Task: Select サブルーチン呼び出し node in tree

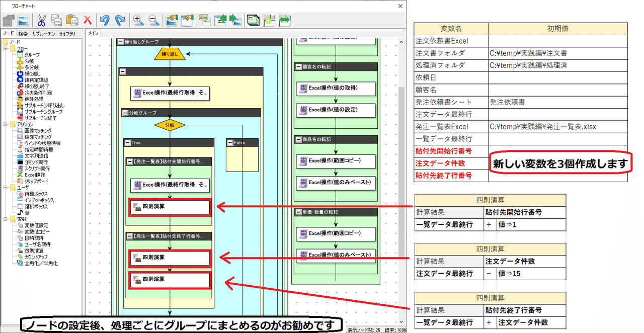Action: click(x=40, y=105)
